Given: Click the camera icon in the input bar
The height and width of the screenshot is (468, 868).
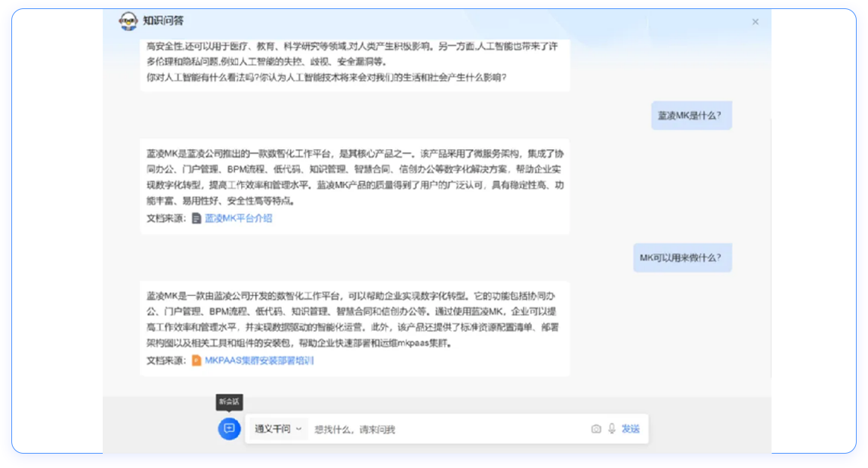Looking at the screenshot, I should click(x=595, y=429).
